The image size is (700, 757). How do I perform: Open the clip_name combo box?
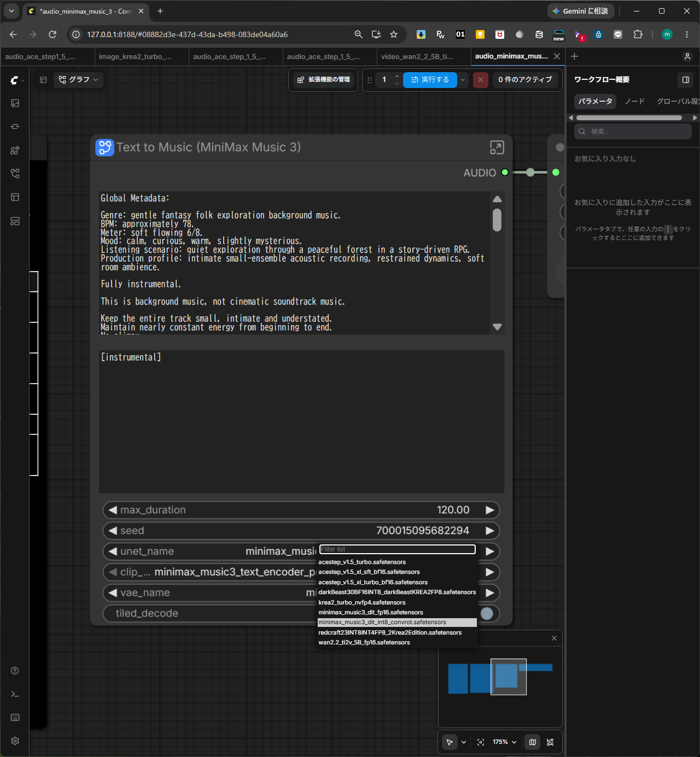[301, 572]
